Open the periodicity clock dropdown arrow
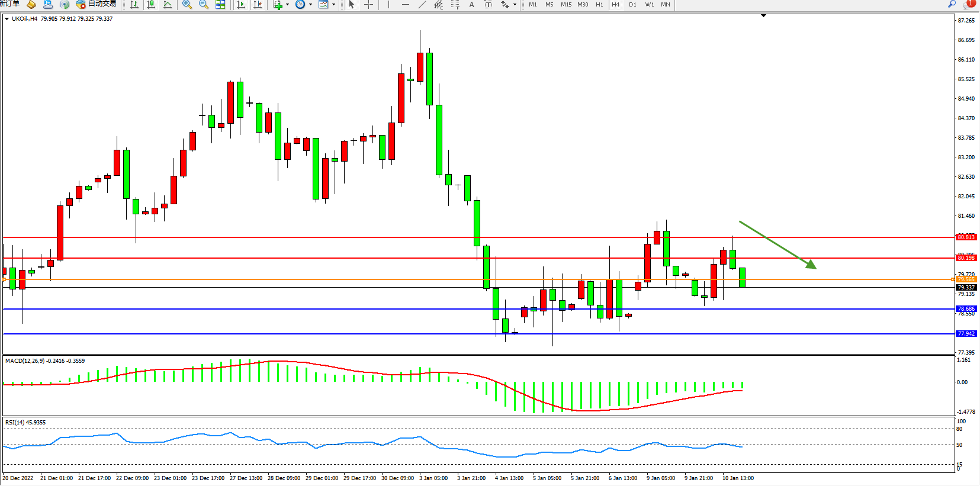Screen dimensions: 980x486 [310, 5]
